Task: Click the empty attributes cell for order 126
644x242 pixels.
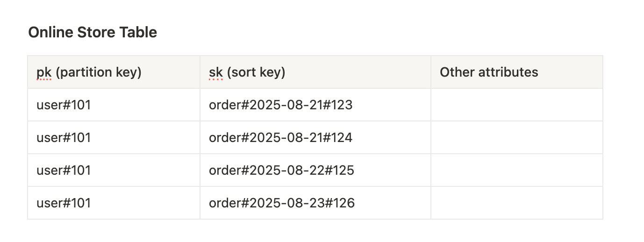Action: [517, 203]
